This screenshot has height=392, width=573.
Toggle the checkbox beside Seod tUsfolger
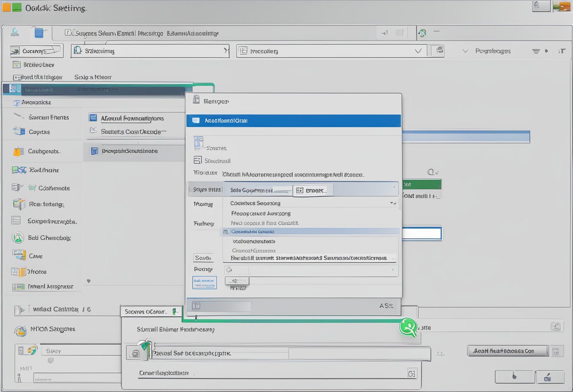click(x=16, y=77)
